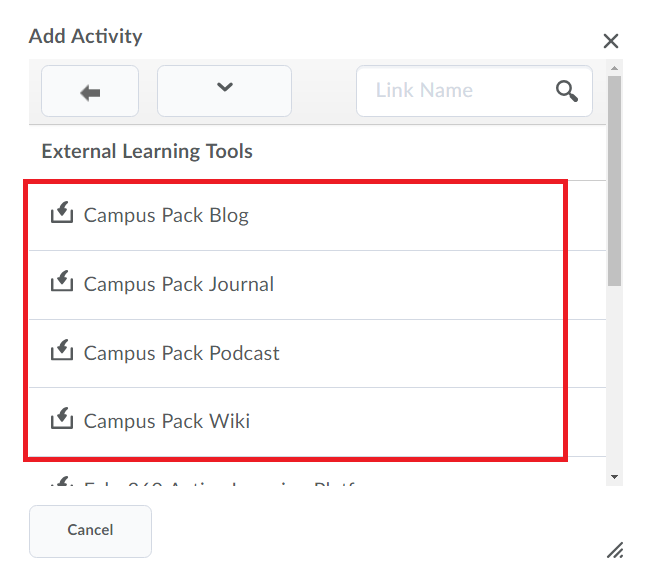The height and width of the screenshot is (580, 652).
Task: Click the Cancel button
Action: [x=90, y=531]
